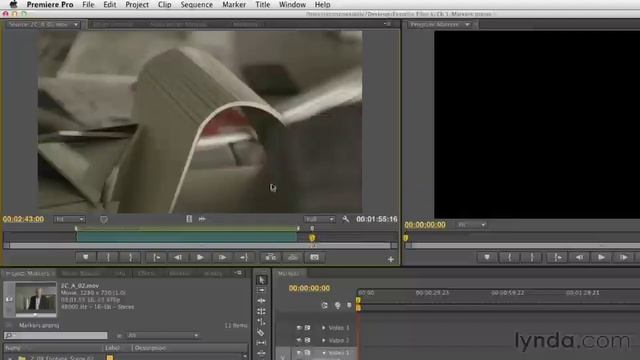The width and height of the screenshot is (640, 360).
Task: Click the Overwrite edit button
Action: (x=293, y=258)
